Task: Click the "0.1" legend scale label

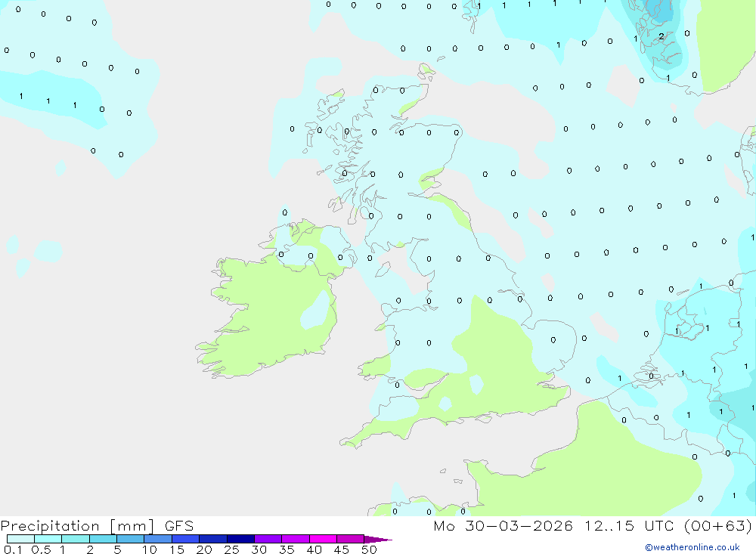Action: point(13,549)
